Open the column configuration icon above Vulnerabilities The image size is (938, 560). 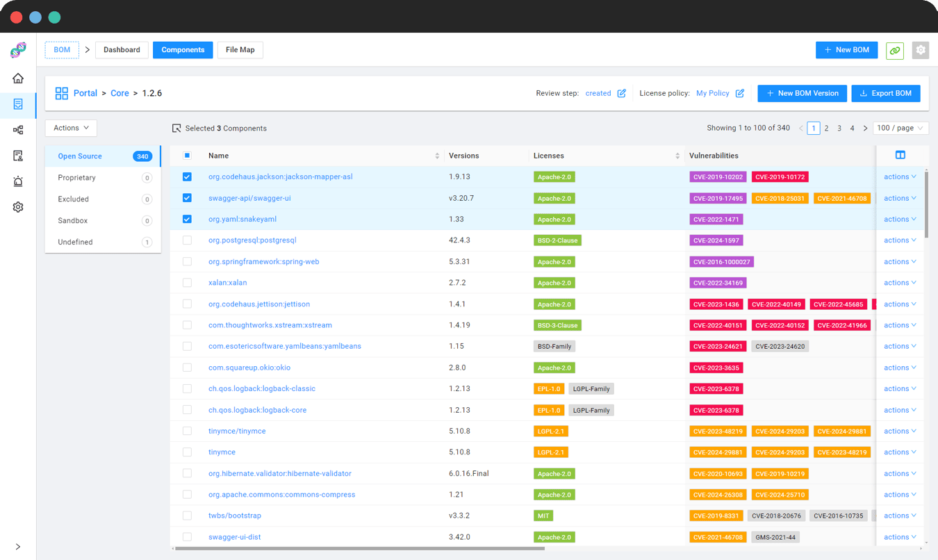(900, 156)
